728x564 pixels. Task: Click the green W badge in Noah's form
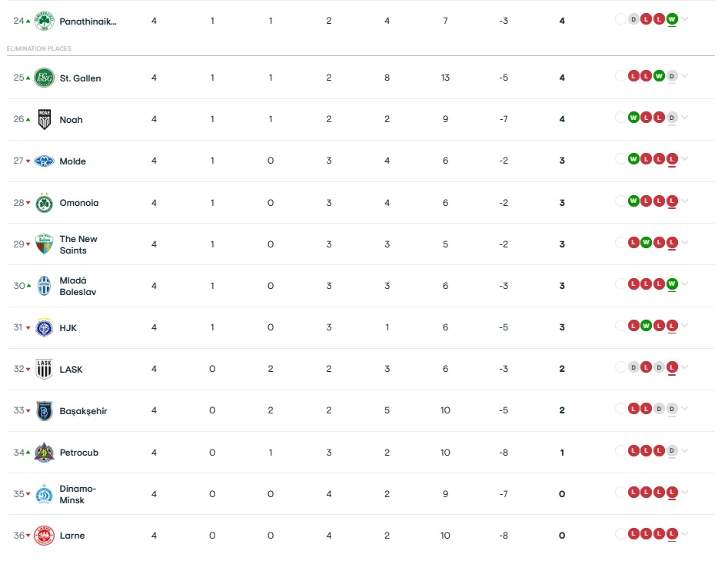pos(633,118)
